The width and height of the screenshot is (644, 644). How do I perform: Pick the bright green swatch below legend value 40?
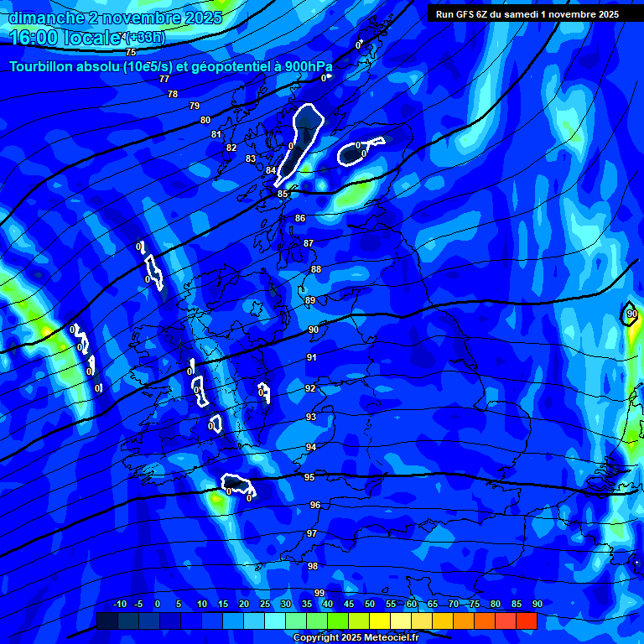pyautogui.click(x=337, y=621)
